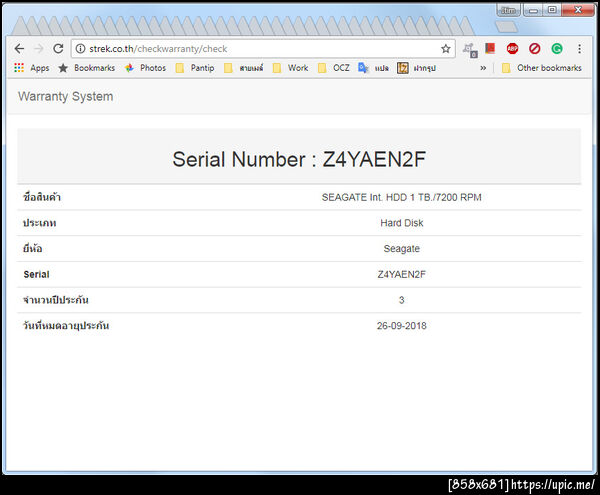Minimize the Chrome window

click(533, 10)
